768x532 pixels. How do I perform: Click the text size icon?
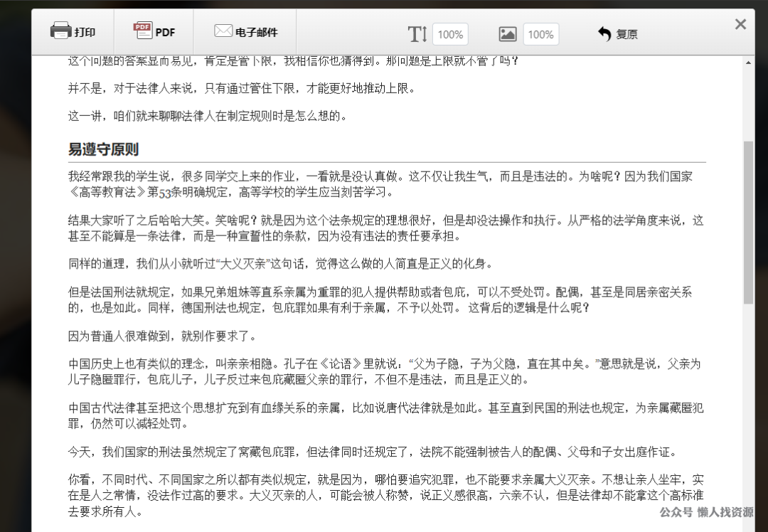click(417, 34)
